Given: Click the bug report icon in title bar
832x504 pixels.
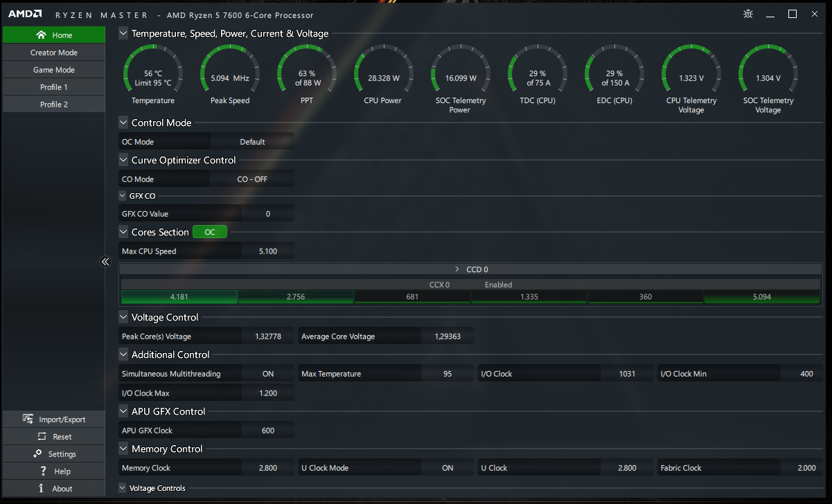Looking at the screenshot, I should click(x=748, y=14).
